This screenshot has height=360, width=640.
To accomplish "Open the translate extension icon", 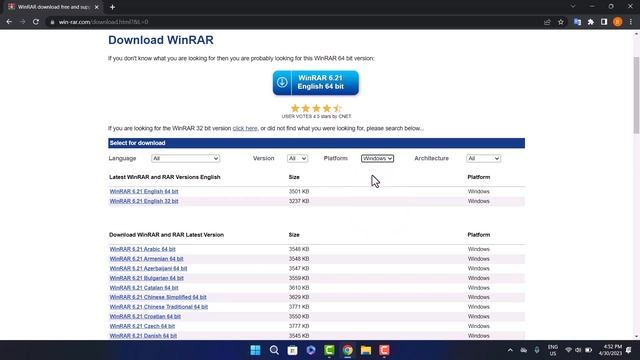I will tap(577, 22).
